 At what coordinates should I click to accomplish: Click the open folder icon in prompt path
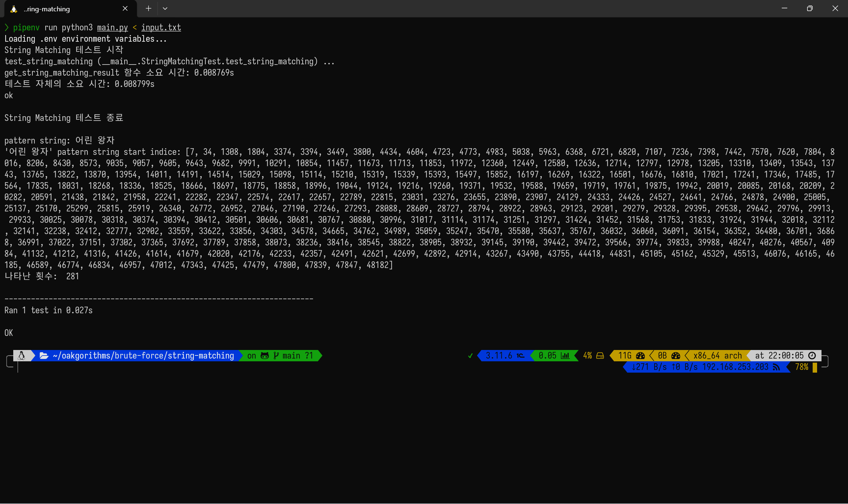44,356
